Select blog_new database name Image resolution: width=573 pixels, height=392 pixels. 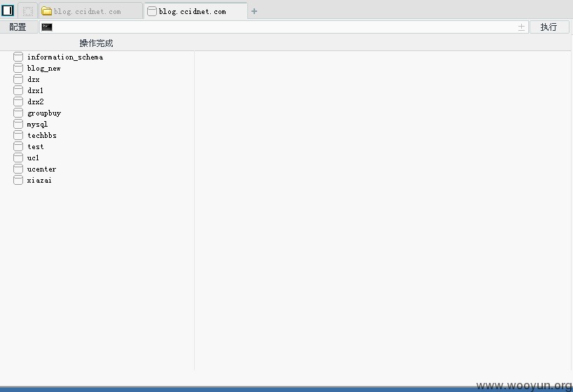(x=44, y=69)
